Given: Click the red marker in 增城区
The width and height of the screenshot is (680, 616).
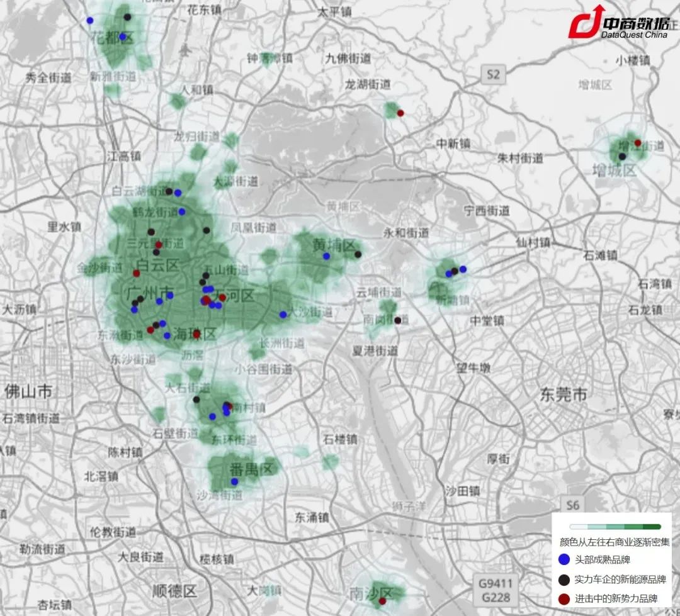Looking at the screenshot, I should tap(638, 143).
